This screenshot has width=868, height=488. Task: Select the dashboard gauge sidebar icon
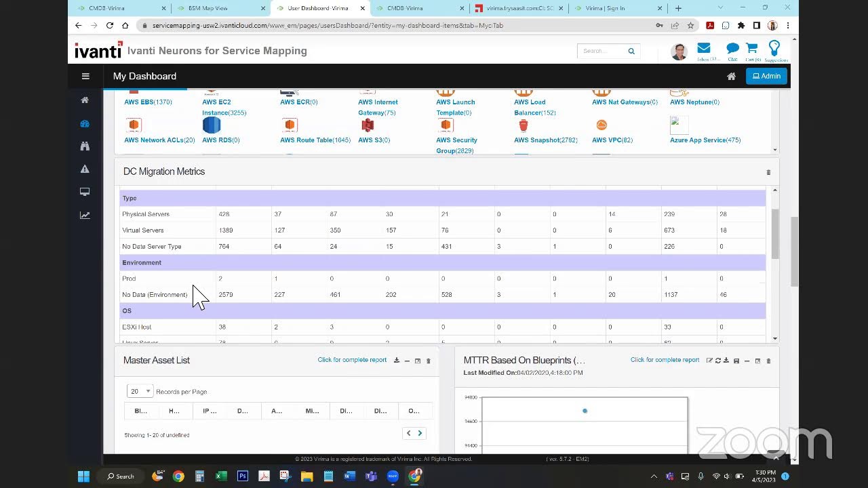[85, 123]
